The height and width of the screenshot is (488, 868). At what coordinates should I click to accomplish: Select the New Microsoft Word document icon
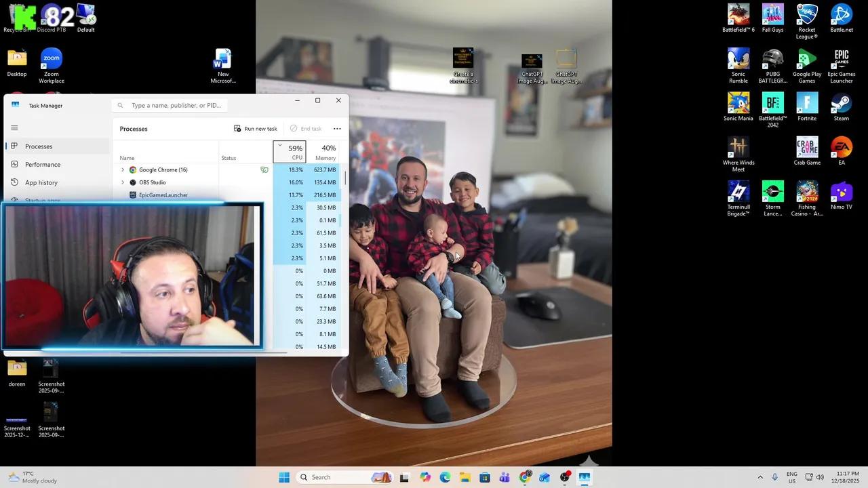[223, 66]
